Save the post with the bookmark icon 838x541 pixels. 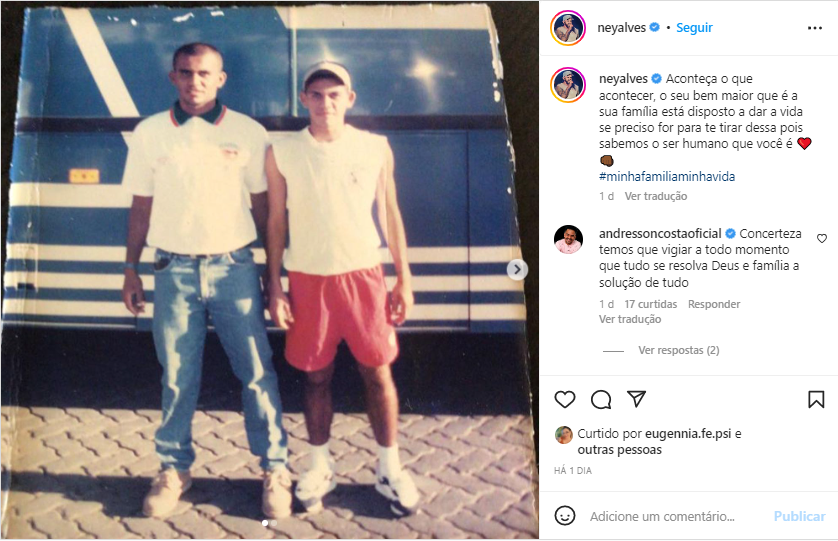[816, 399]
